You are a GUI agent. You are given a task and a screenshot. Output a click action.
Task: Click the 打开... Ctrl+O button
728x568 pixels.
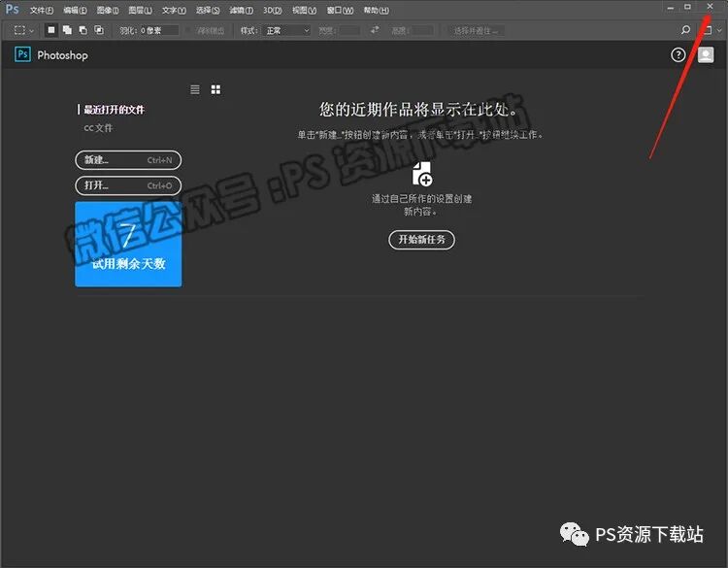128,185
